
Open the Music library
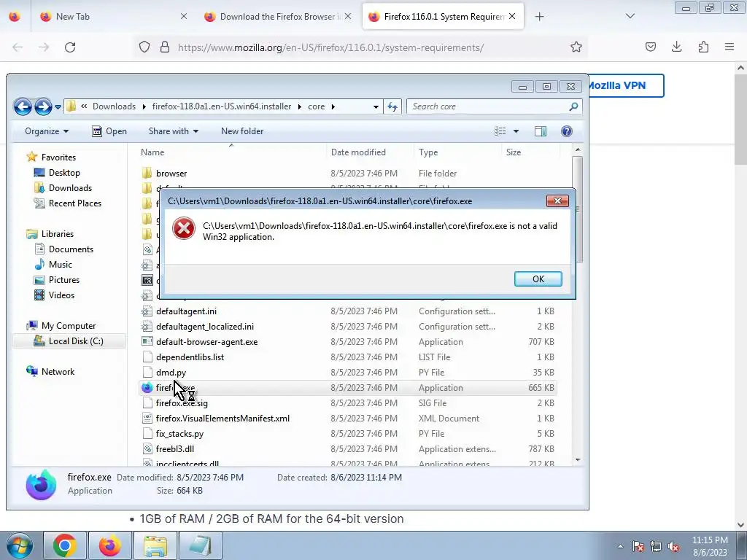coord(60,264)
